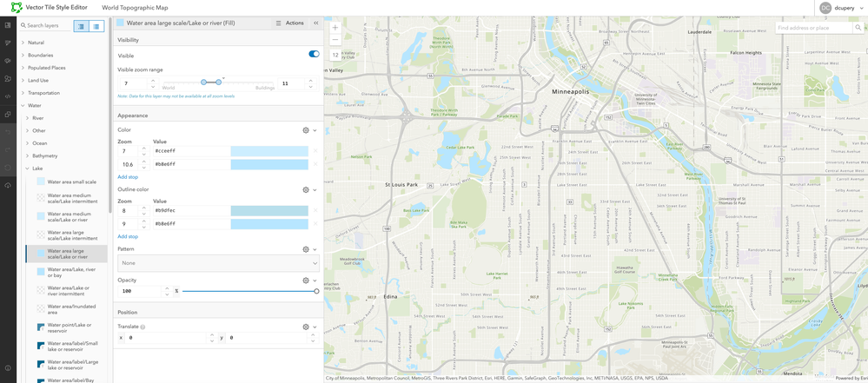Click the Opacity value field showing 100
Screen dimensions: 868x383
(x=138, y=291)
